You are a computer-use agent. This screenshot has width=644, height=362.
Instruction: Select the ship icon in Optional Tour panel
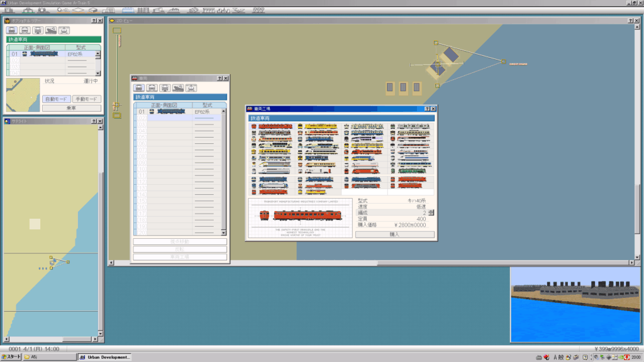tap(51, 30)
